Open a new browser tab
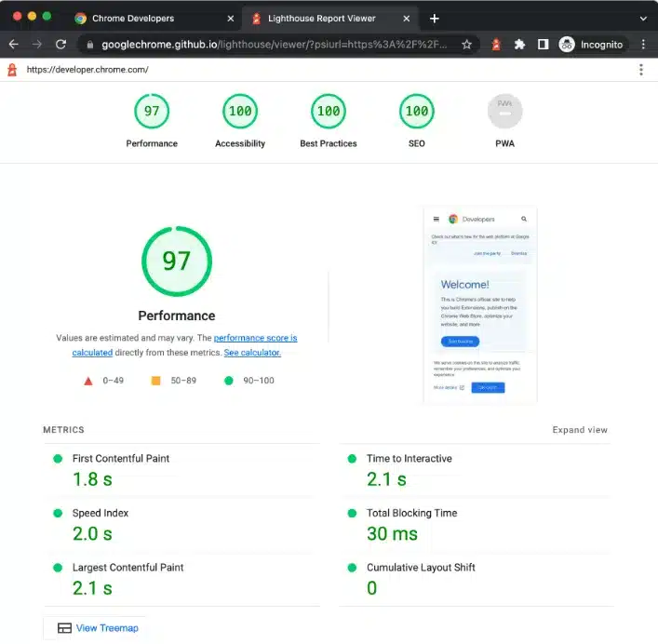This screenshot has height=644, width=658. (434, 18)
